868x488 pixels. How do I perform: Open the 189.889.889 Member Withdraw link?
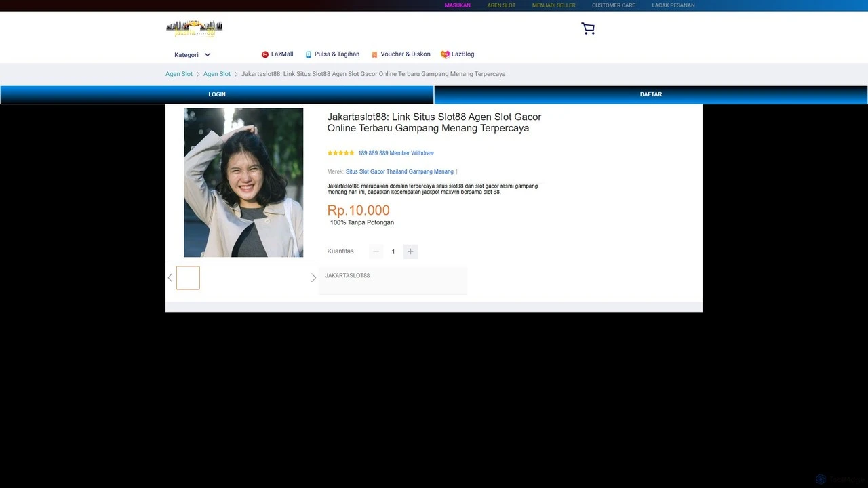[396, 153]
